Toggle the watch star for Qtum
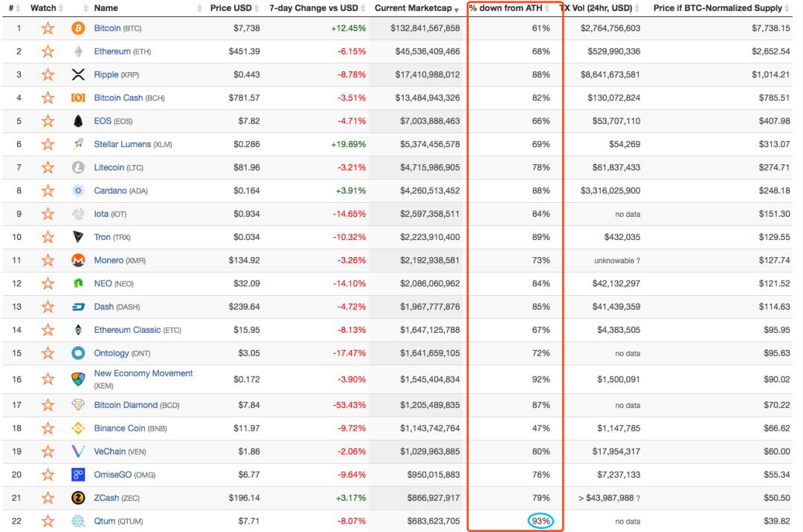This screenshot has height=532, width=803. click(48, 521)
